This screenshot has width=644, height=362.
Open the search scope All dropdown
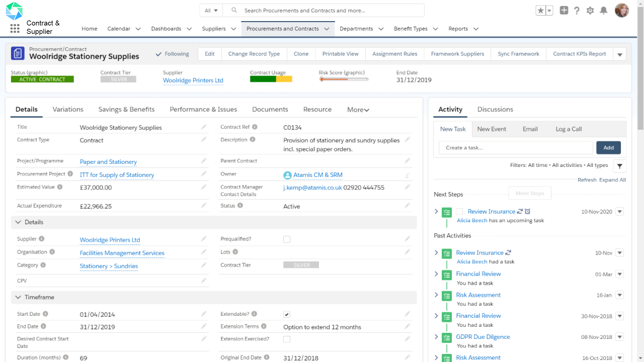(211, 10)
